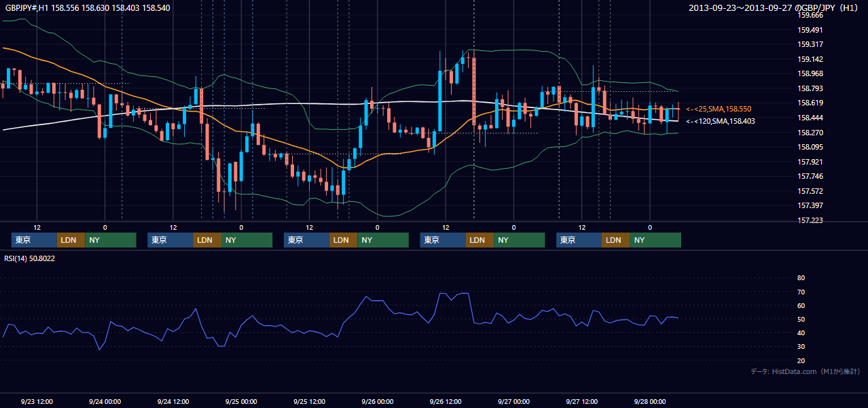Click the RSI 40 level label
The image size is (868, 408).
coord(801,333)
